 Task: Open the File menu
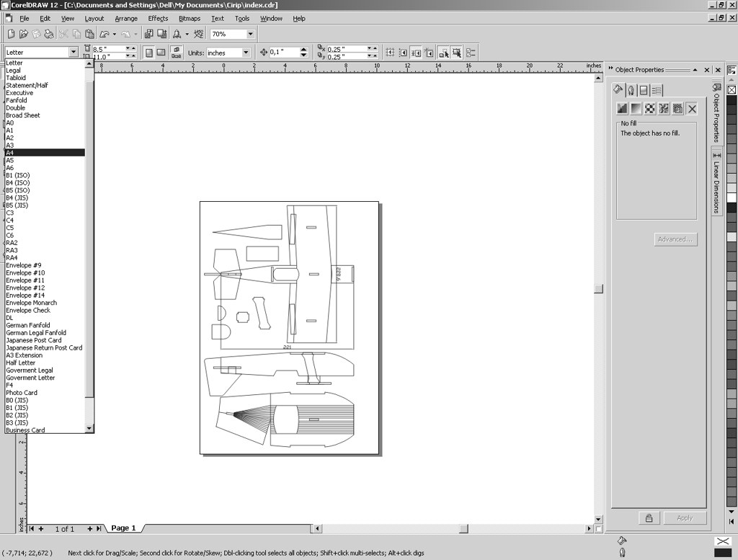(x=24, y=18)
